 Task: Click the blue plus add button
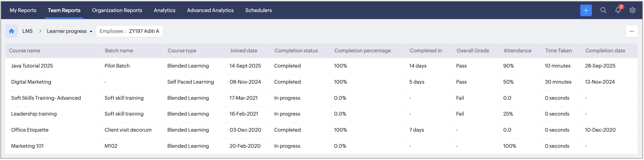(x=585, y=10)
